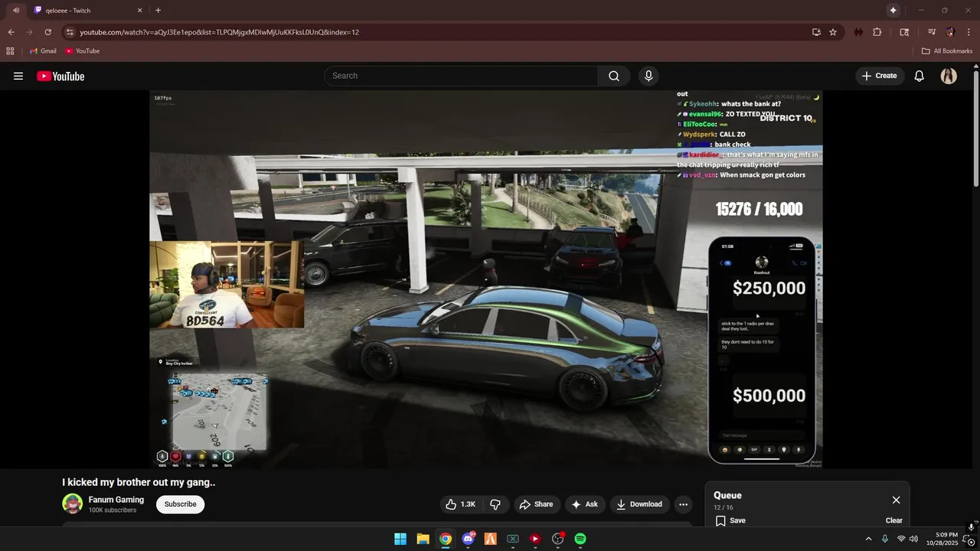This screenshot has width=980, height=551.
Task: Click the Share button
Action: click(x=536, y=504)
